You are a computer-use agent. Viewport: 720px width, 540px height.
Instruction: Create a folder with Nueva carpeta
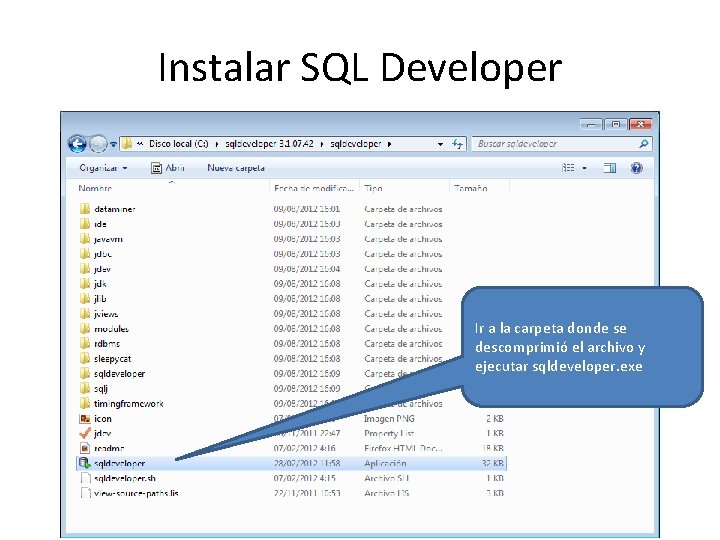tap(236, 168)
